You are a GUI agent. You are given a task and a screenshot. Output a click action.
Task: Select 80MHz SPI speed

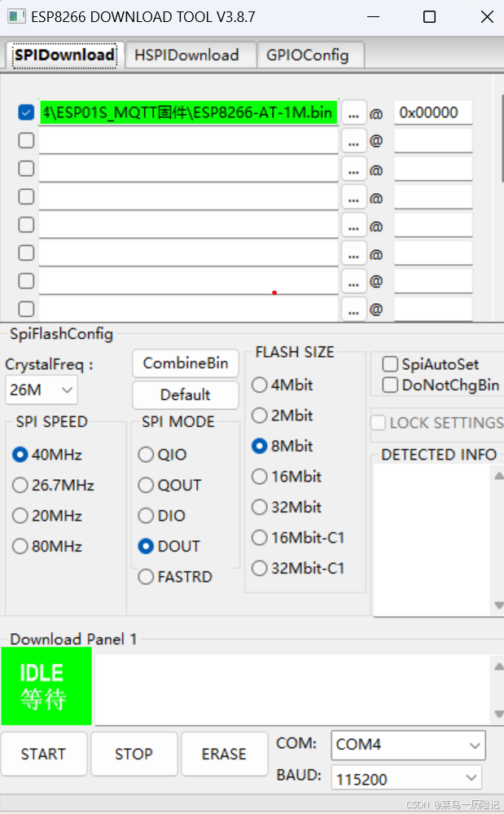tap(47, 546)
